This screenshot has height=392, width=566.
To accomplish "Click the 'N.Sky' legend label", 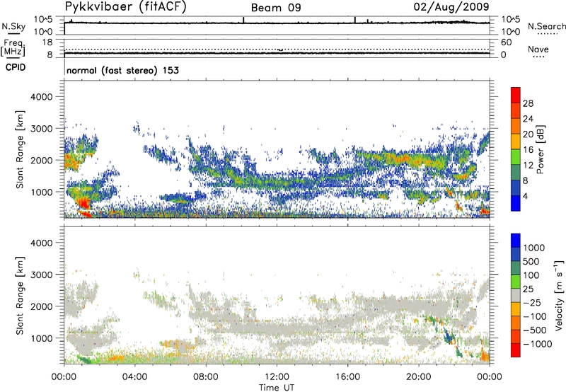I will click(13, 26).
